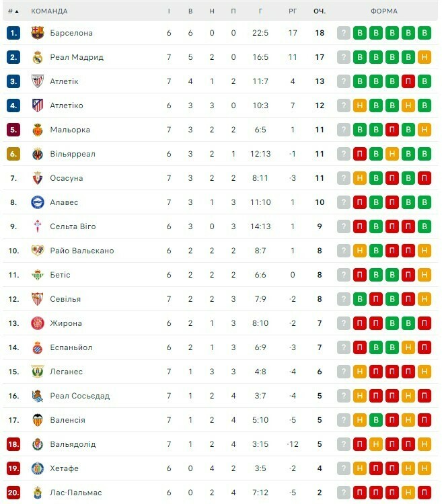The image size is (442, 504).
Task: Click the Espanyol club crest icon
Action: [x=38, y=347]
